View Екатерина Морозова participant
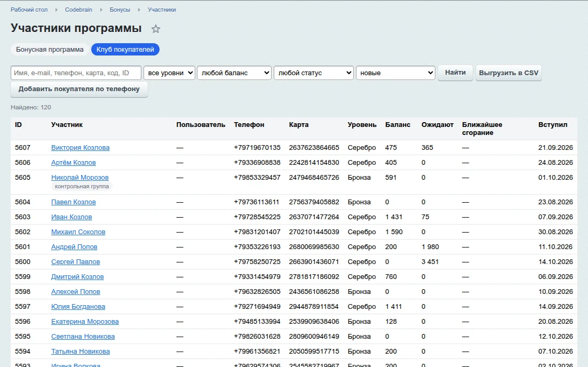588x367 pixels. [x=85, y=322]
